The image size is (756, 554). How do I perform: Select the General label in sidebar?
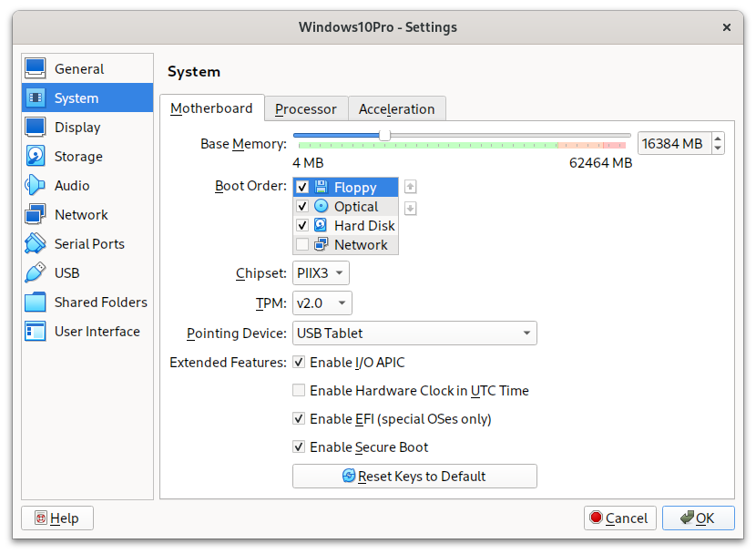(79, 69)
